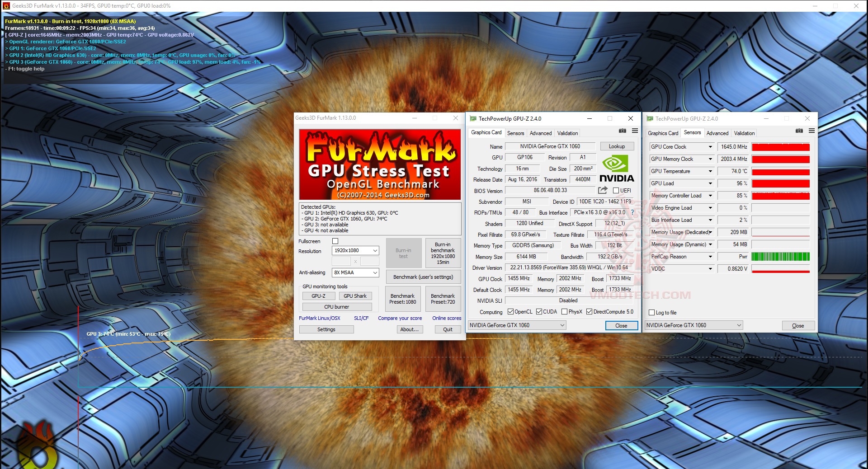
Task: Click the FurMark flame logo banner
Action: 380,164
